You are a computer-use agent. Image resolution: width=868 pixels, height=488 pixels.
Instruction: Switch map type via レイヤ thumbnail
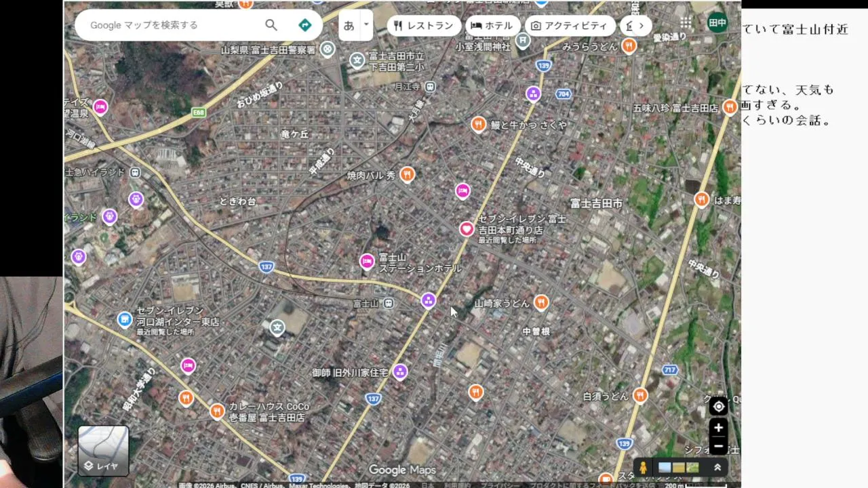click(103, 450)
